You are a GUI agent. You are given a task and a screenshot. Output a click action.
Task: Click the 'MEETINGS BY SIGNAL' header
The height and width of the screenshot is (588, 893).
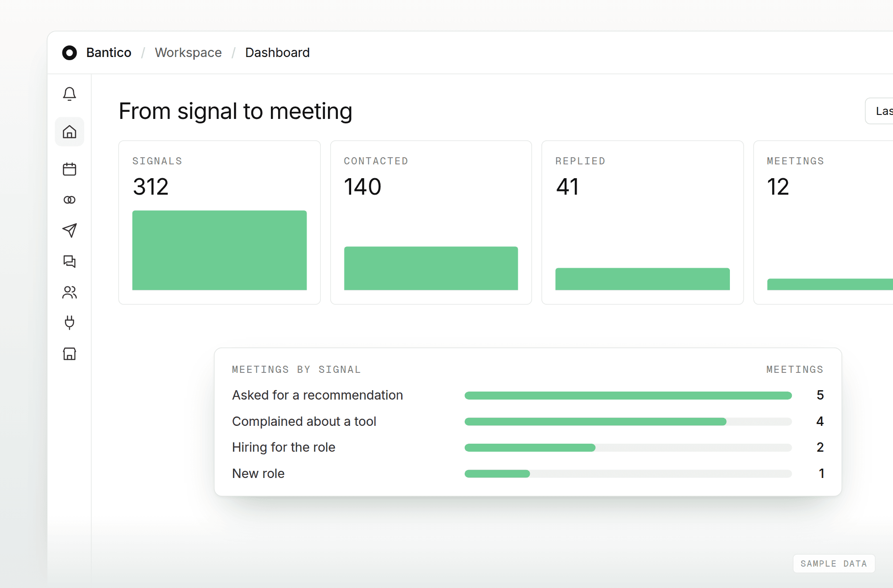point(296,370)
